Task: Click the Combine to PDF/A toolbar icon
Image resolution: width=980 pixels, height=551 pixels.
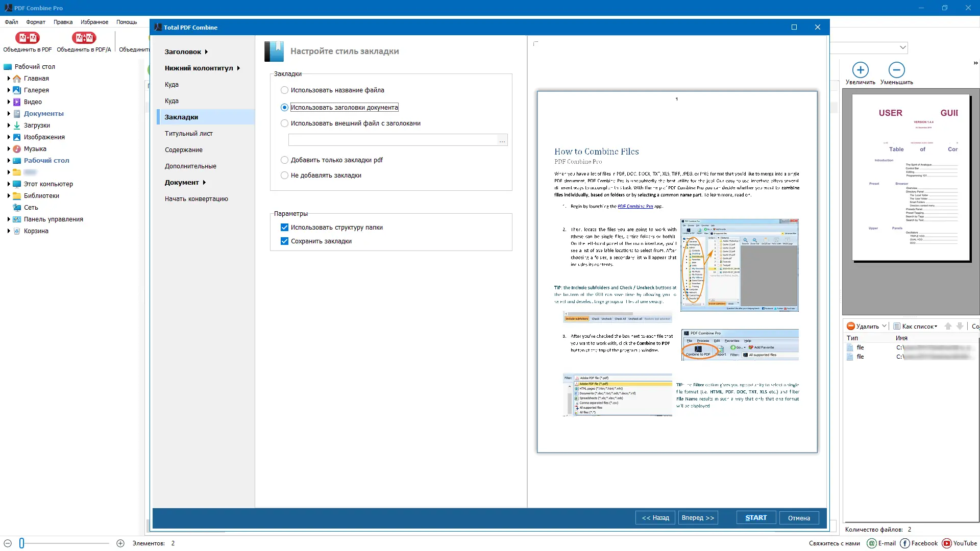Action: coord(84,38)
